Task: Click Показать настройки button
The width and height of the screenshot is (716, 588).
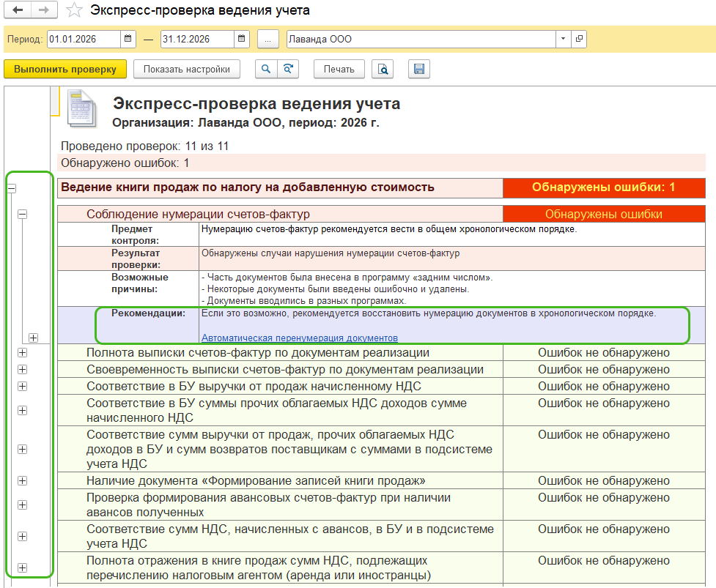Action: pyautogui.click(x=186, y=69)
